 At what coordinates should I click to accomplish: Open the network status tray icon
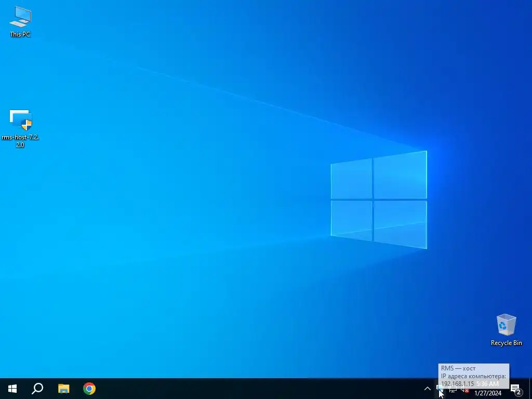(x=453, y=389)
